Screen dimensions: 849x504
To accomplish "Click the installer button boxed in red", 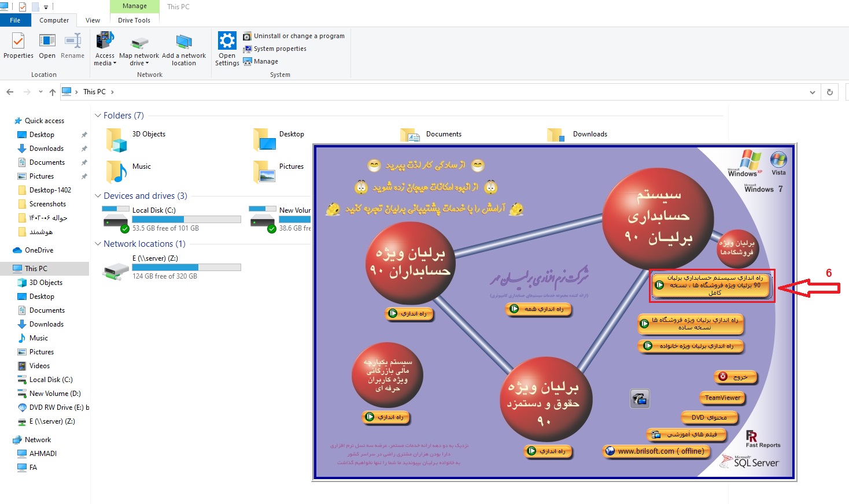I will (x=712, y=286).
